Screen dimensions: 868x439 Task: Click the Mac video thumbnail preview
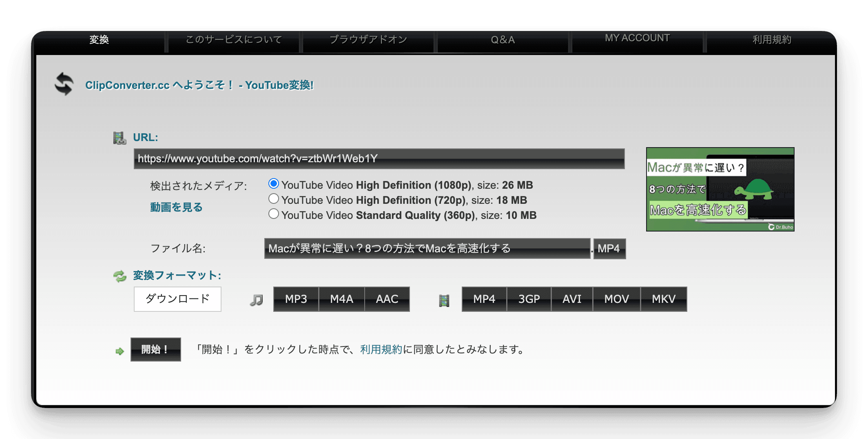click(x=720, y=189)
